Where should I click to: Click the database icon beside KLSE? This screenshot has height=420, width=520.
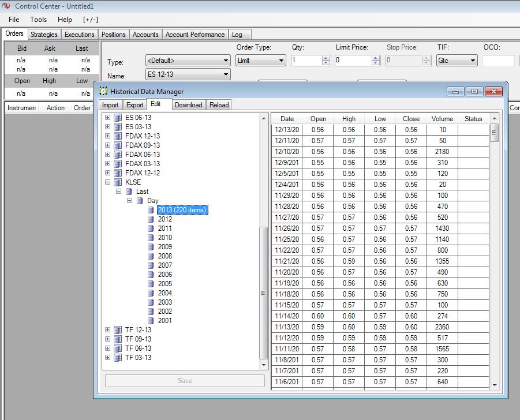(118, 182)
